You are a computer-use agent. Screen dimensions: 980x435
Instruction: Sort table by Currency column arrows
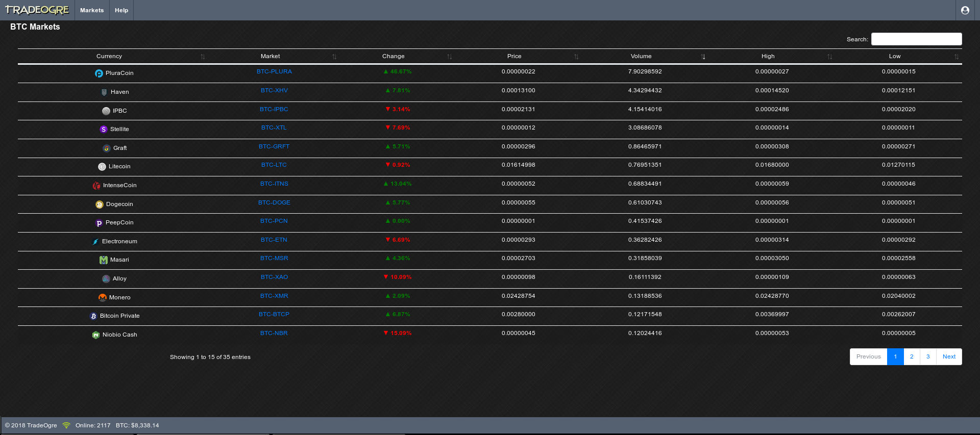point(203,57)
